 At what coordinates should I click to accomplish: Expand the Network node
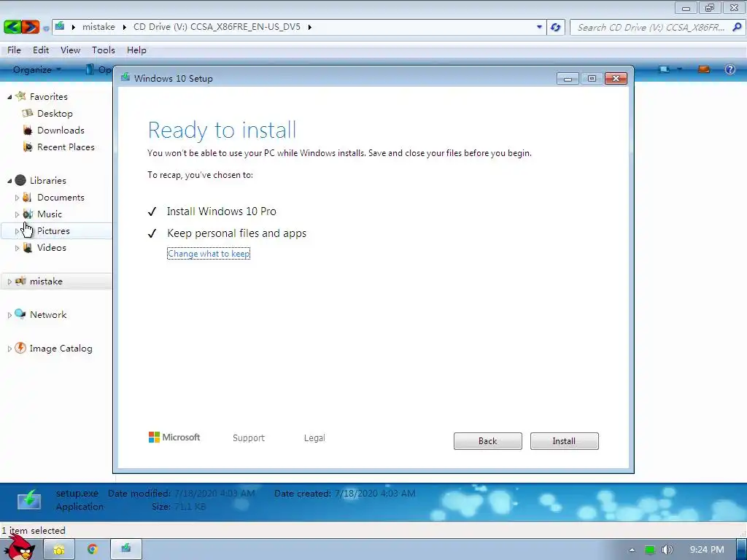coord(9,315)
